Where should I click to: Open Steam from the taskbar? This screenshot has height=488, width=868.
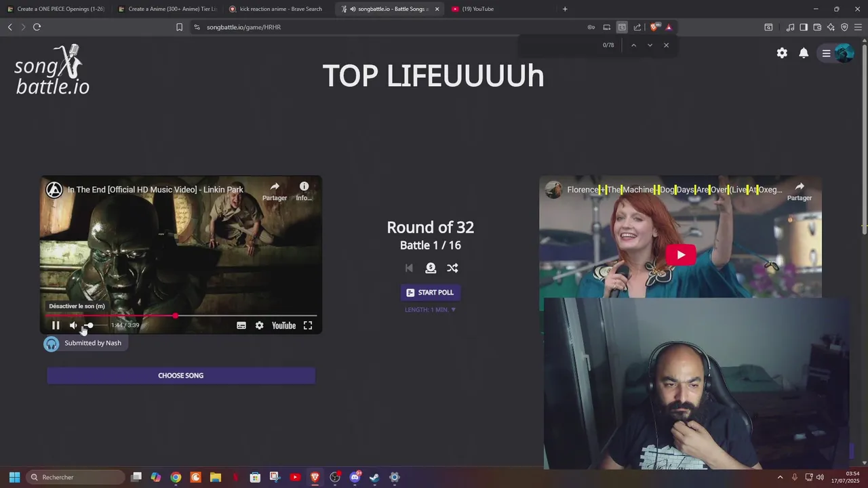pyautogui.click(x=374, y=477)
